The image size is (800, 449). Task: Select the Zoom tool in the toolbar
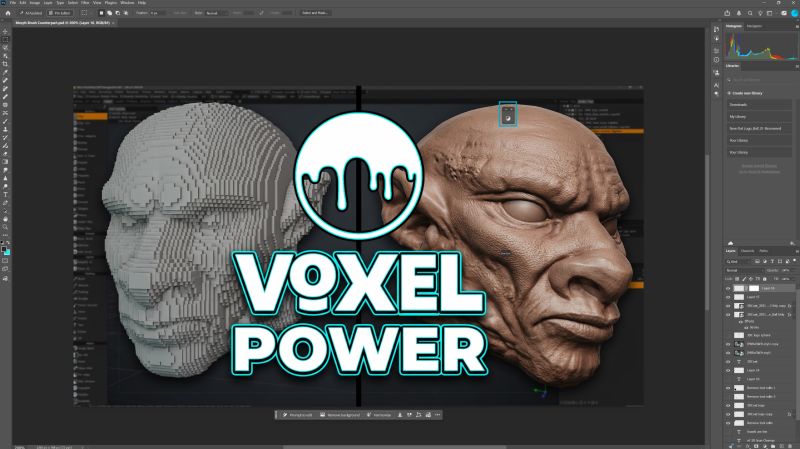pyautogui.click(x=6, y=228)
